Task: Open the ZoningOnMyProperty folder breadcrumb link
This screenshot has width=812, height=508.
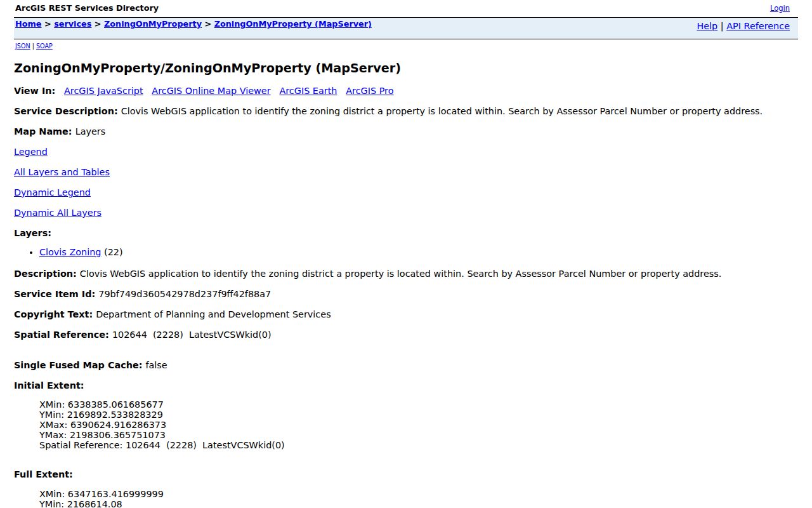Action: 153,24
